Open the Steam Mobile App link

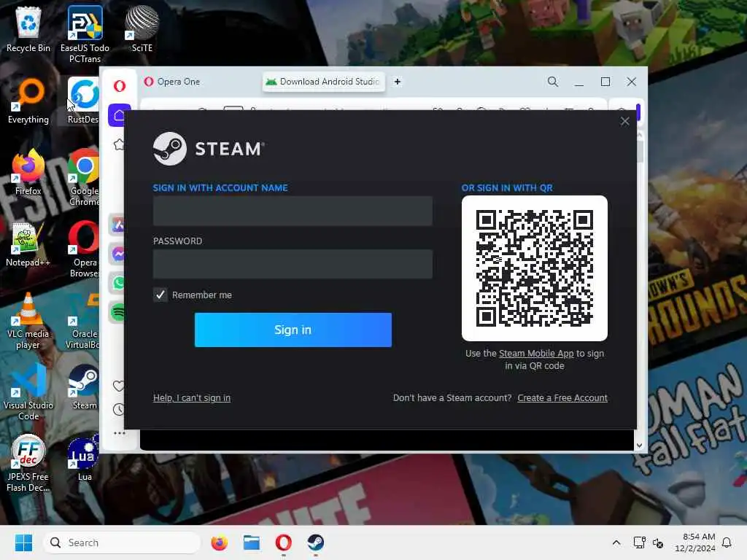[536, 354]
